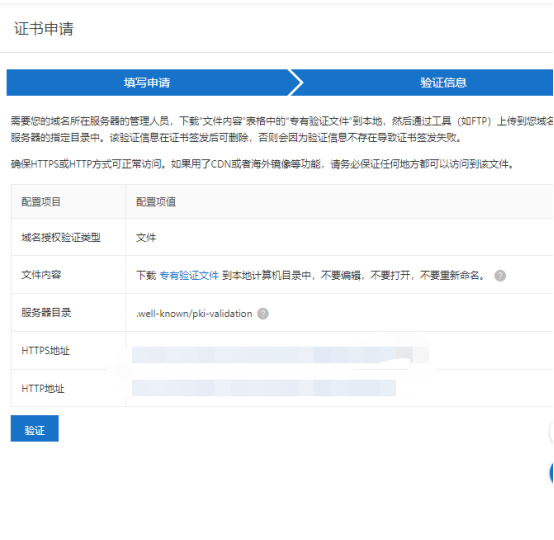Screen dimensions: 554x540
Task: Click the .well-known/pki-validation directory text
Action: point(194,313)
